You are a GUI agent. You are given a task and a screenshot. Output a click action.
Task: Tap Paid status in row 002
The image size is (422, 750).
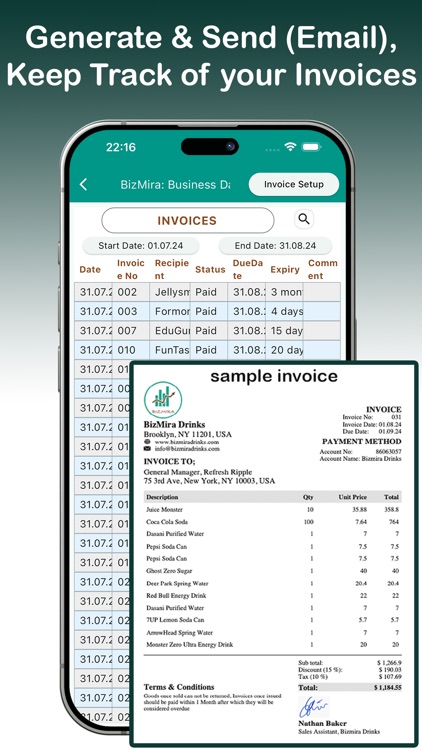click(209, 292)
